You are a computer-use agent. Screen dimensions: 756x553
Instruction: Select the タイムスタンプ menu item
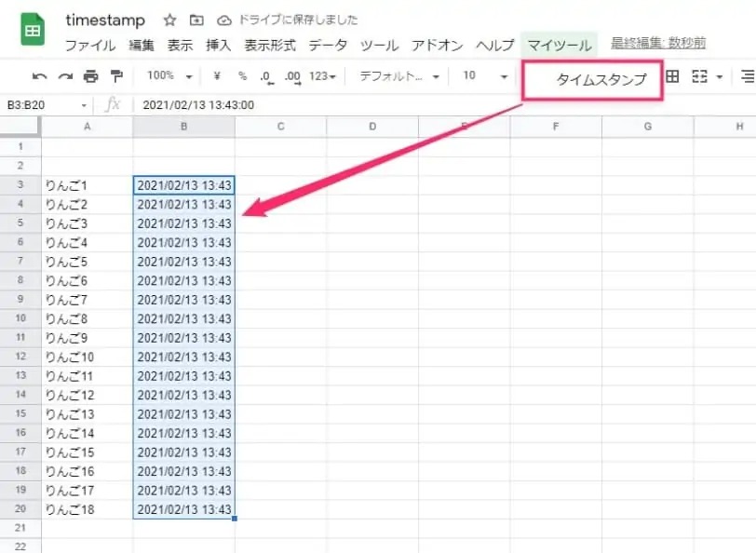(x=601, y=79)
